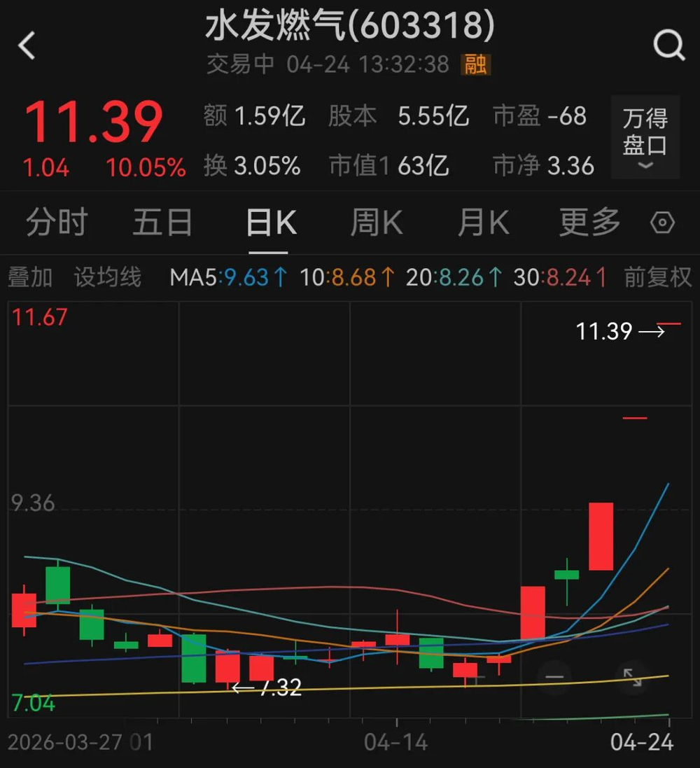Open chart settings hexagon icon
The image size is (700, 768).
click(662, 223)
